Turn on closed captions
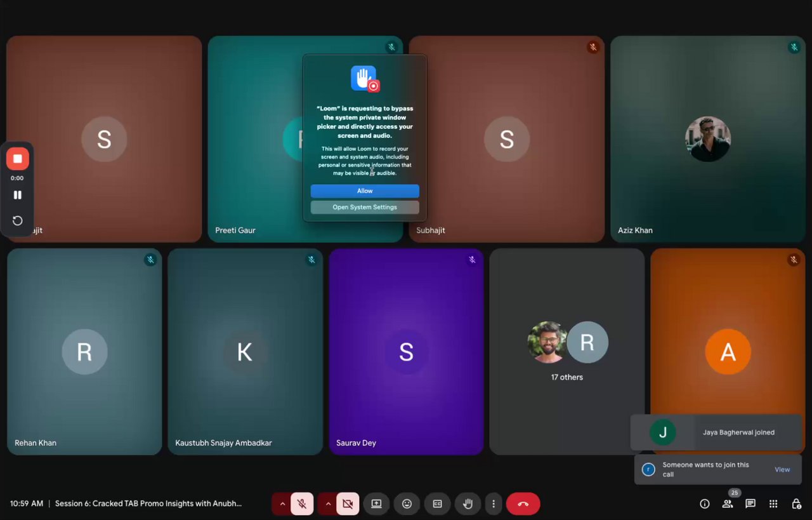Screen dimensions: 812x520 click(437, 503)
